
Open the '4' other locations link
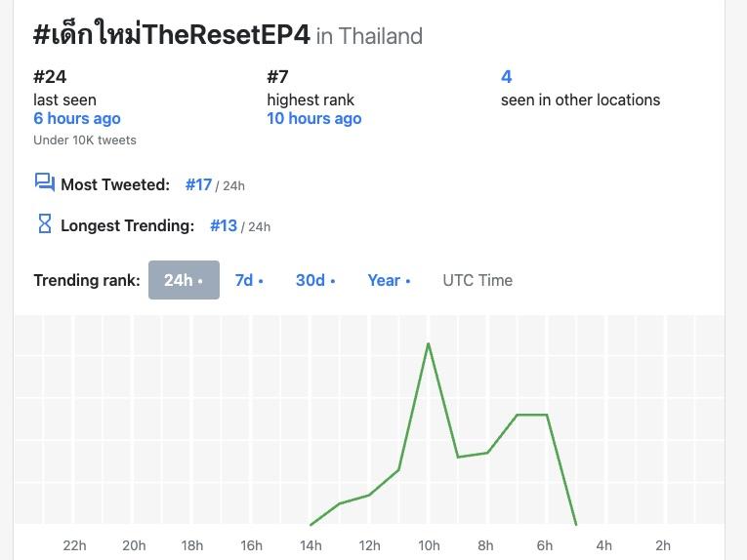pos(506,76)
